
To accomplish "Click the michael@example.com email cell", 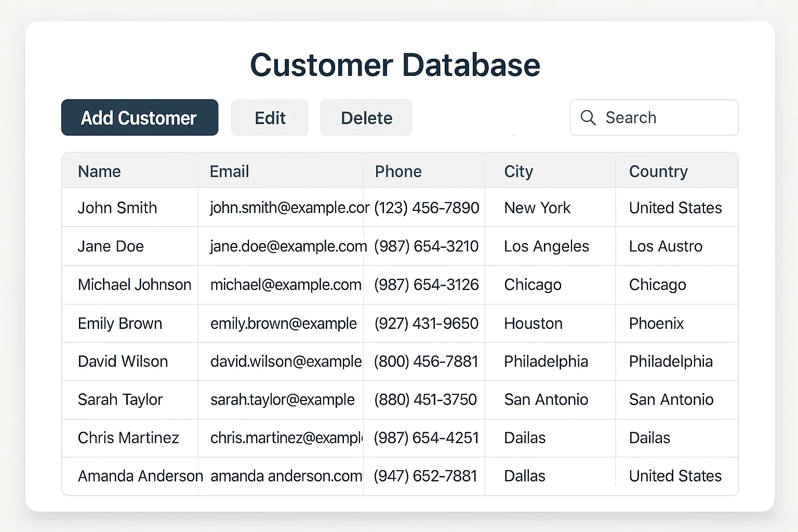I will click(281, 285).
